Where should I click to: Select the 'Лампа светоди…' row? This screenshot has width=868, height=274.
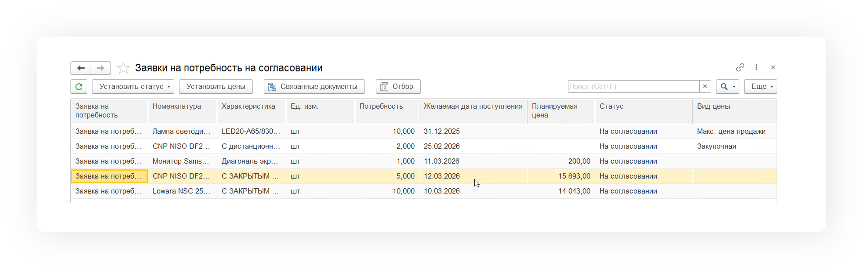(x=181, y=132)
